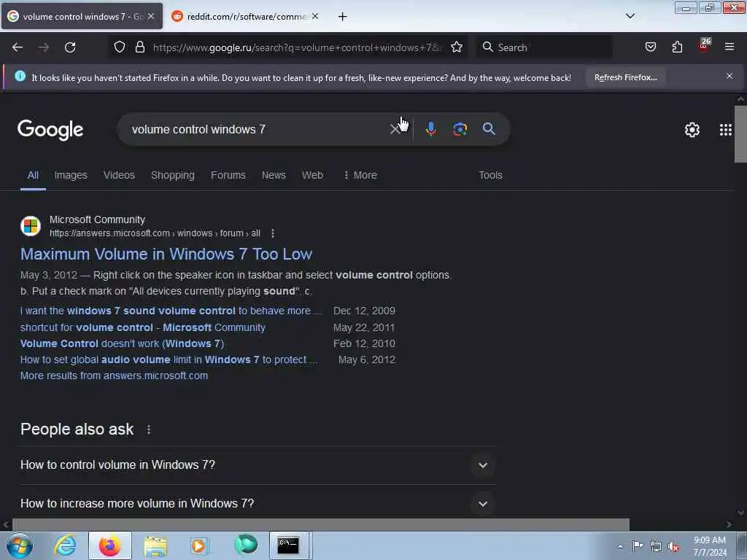Close the reddit.com tab
This screenshot has height=560, width=747.
pos(315,16)
